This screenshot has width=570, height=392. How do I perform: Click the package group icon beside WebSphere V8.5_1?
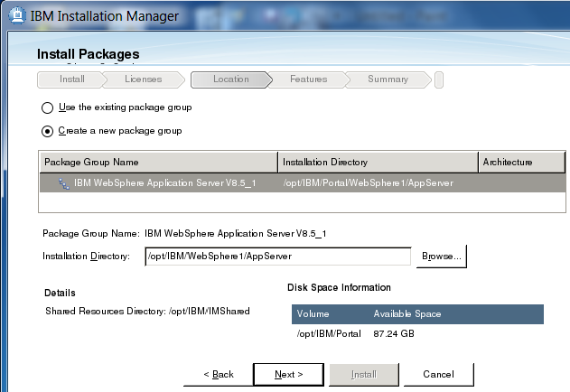point(64,183)
